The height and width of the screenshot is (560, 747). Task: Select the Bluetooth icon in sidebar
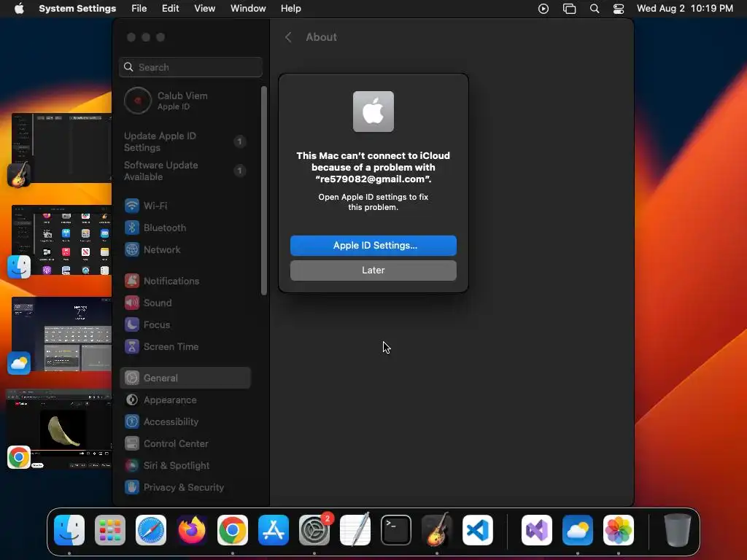coord(132,227)
